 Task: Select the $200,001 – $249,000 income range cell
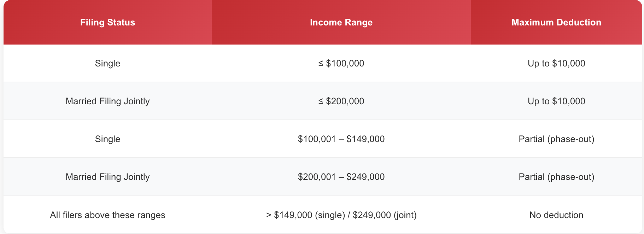pos(341,177)
